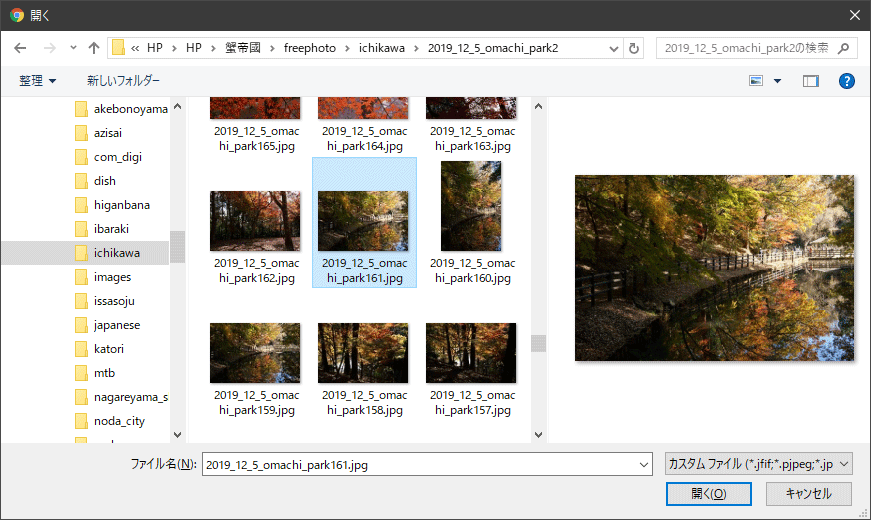Image resolution: width=871 pixels, height=520 pixels.
Task: Click the folder tree scroll-down arrow
Action: tap(178, 435)
